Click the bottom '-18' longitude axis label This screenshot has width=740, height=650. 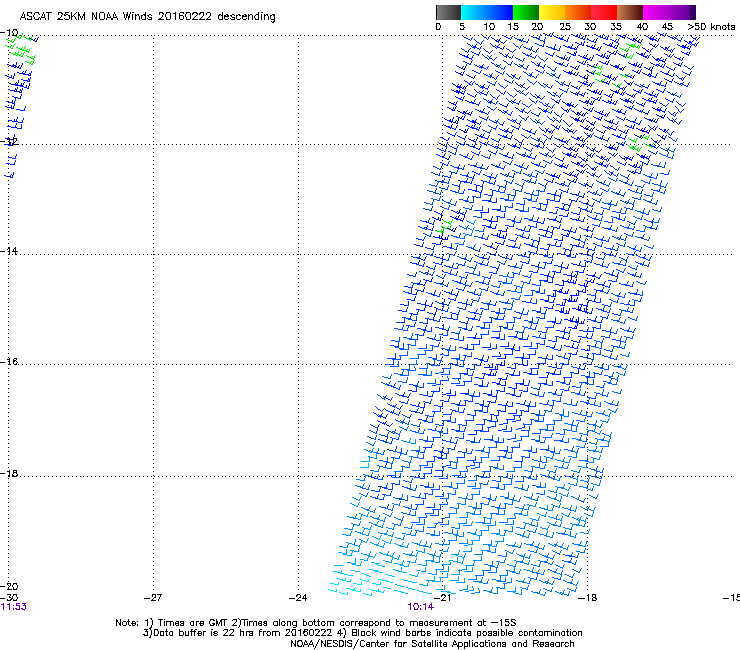tap(588, 597)
